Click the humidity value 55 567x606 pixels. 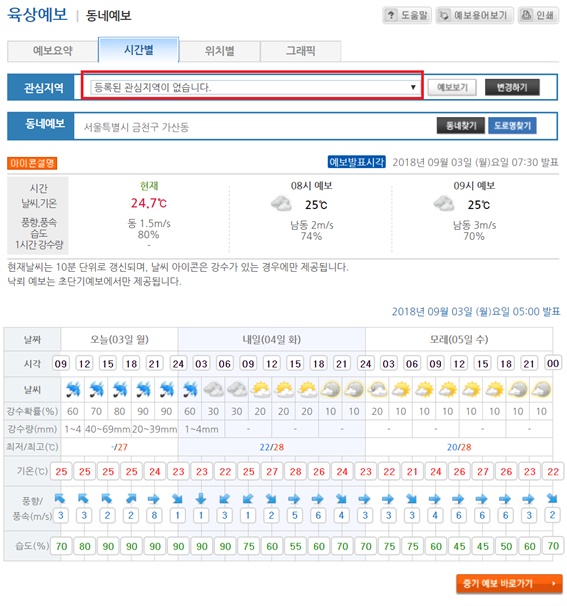(x=295, y=546)
